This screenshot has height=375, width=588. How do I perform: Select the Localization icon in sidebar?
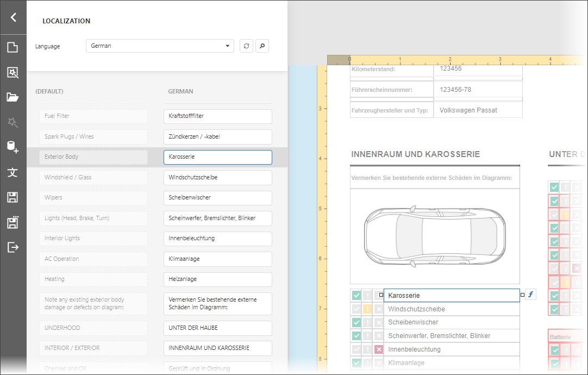(x=12, y=172)
